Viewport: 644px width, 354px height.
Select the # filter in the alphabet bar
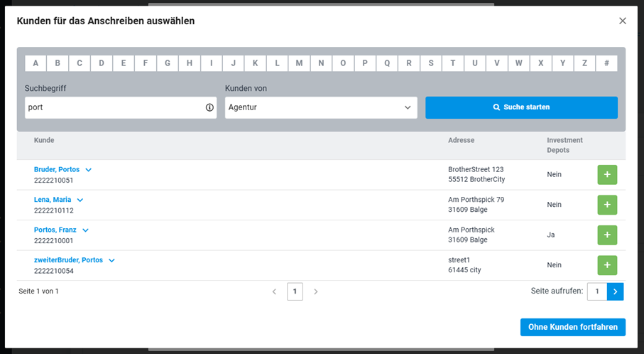[606, 63]
